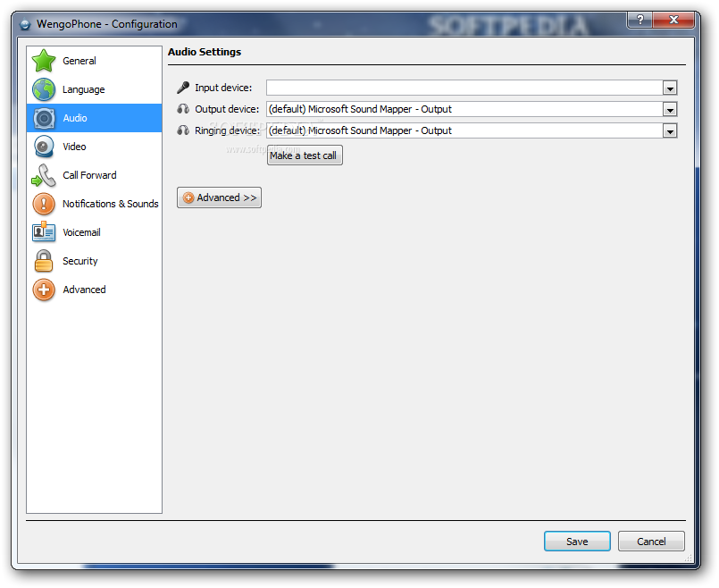Viewport: 719px width, 588px height.
Task: Click the Ringing device Sound Mapper field
Action: (x=472, y=130)
